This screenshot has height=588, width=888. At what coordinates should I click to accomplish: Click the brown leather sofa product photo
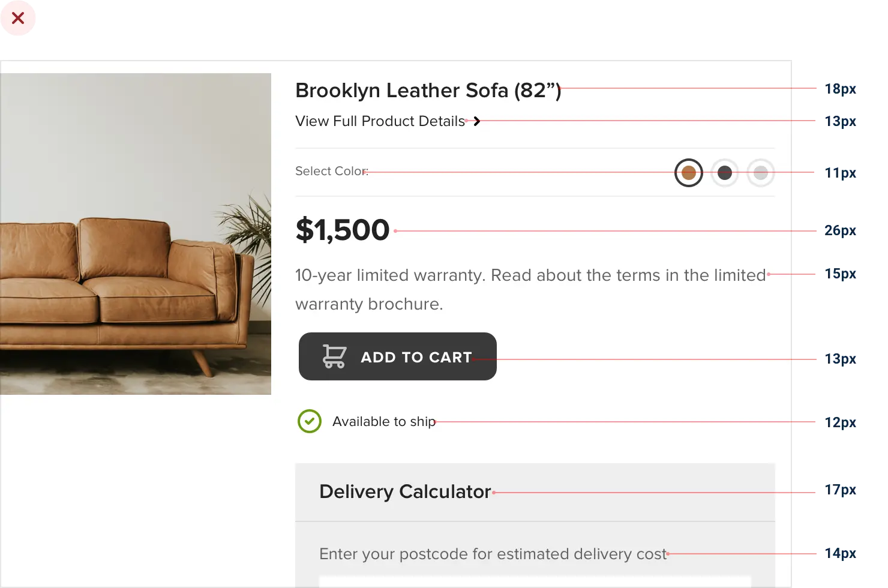135,233
